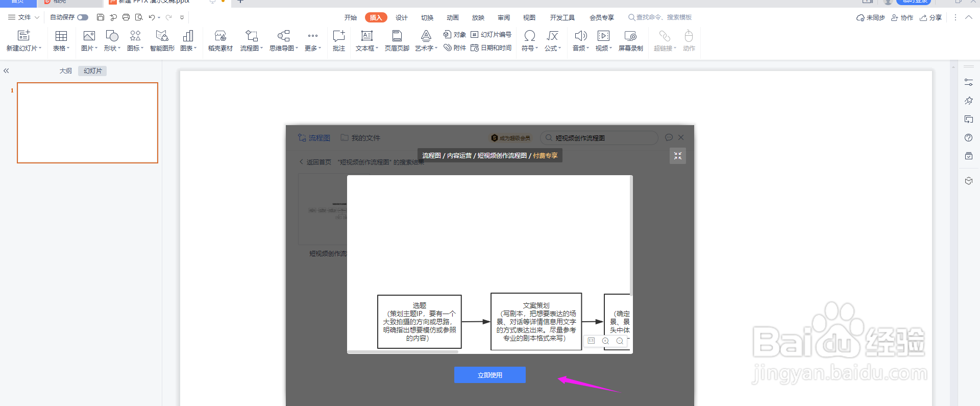Open the 公式 formula icon
Viewport: 980px width, 406px height.
[552, 36]
